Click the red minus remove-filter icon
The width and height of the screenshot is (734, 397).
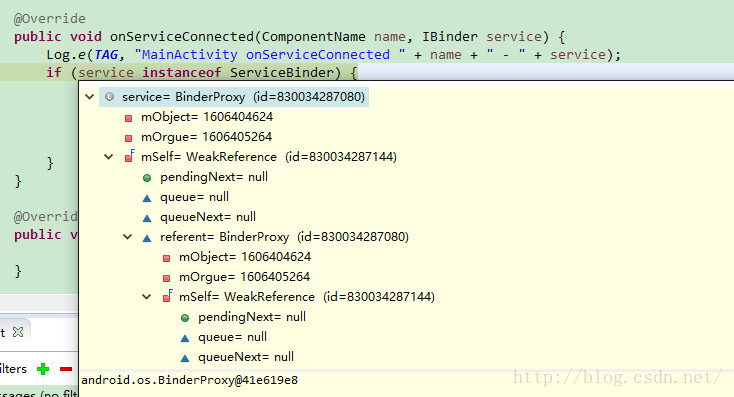coord(66,369)
